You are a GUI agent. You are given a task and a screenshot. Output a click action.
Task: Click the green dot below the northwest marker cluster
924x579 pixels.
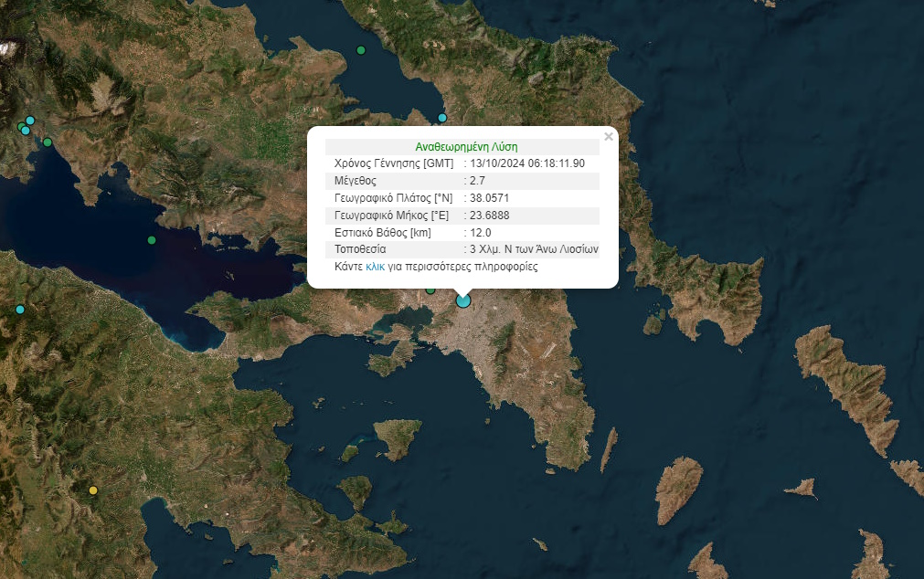(x=46, y=142)
